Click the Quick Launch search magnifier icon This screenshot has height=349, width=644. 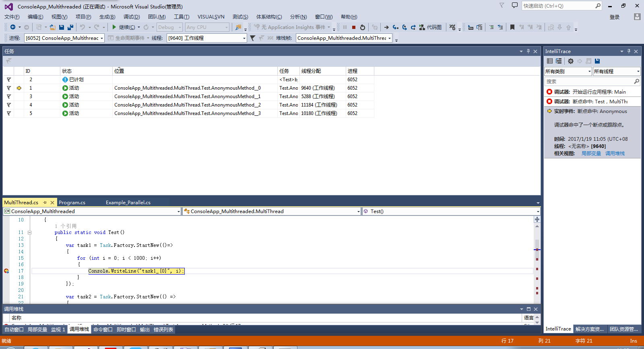[x=598, y=6]
